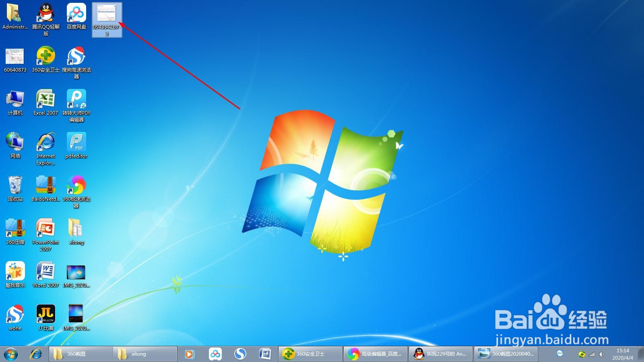Click the iFLY input method tray icon

[x=560, y=353]
